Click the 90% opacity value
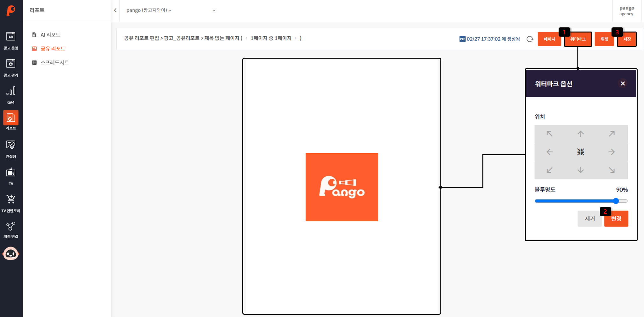 coord(622,190)
